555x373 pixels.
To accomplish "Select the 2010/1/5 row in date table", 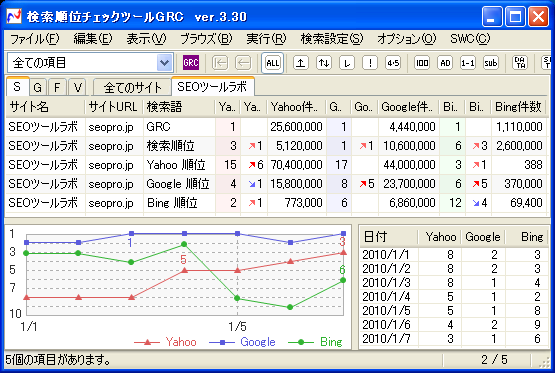I will 454,311.
